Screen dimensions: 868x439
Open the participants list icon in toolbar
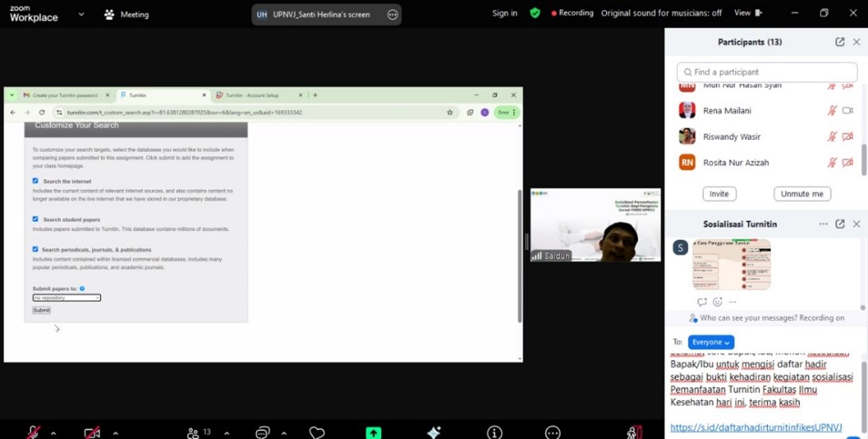click(x=193, y=433)
